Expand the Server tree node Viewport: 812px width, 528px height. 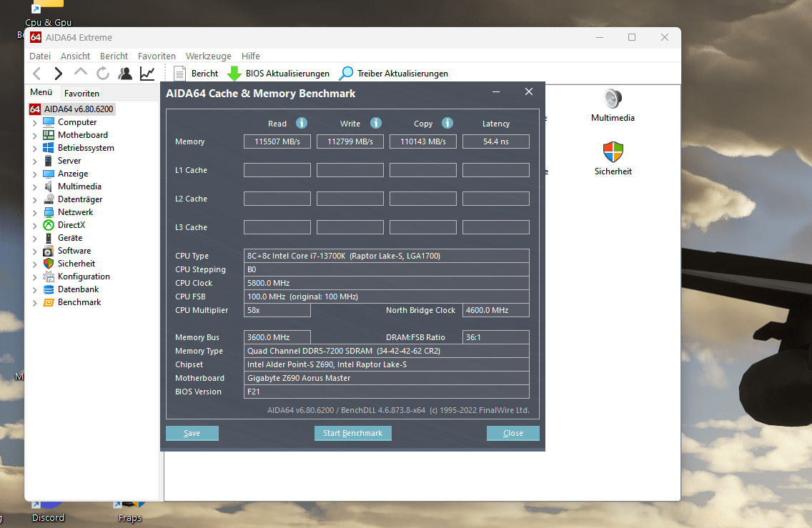[x=35, y=161]
